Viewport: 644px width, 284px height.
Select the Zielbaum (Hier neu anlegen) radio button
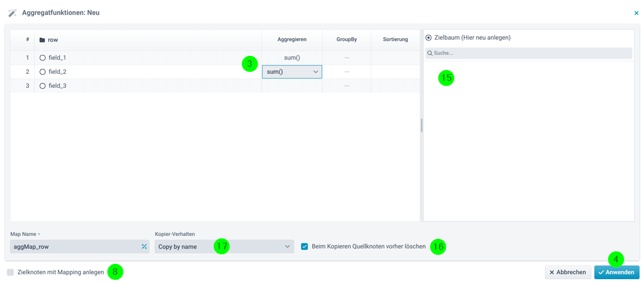click(x=429, y=37)
